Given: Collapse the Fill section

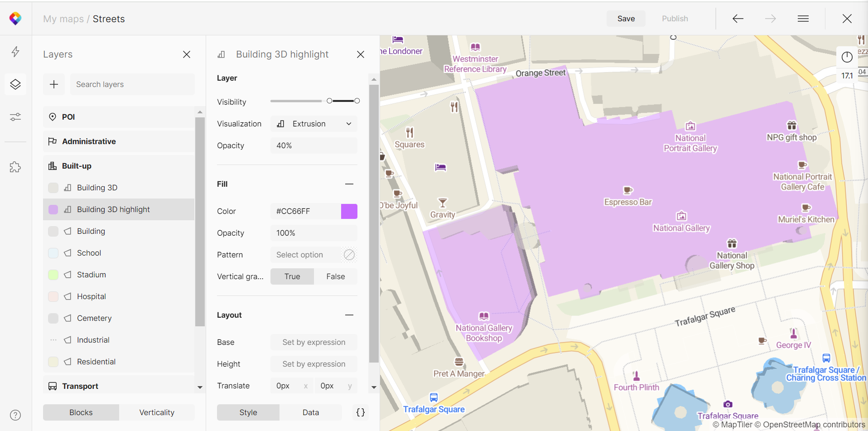Looking at the screenshot, I should point(349,184).
